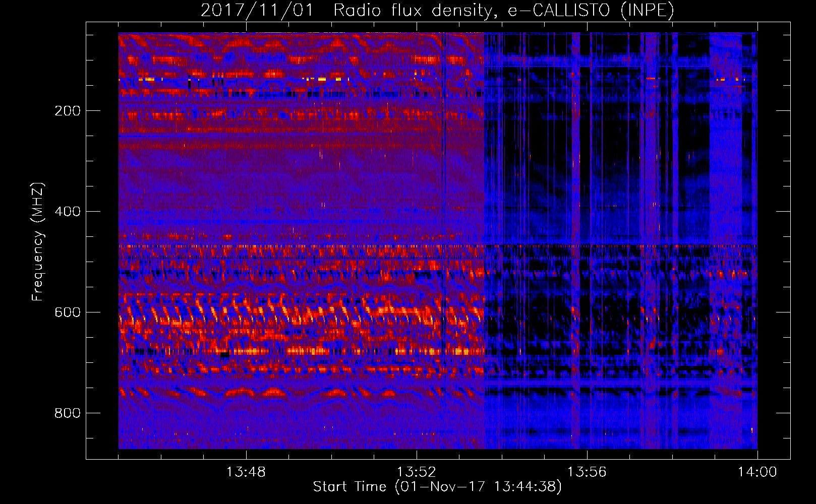
Task: Click the 400 frequency tick label
Action: (68, 212)
